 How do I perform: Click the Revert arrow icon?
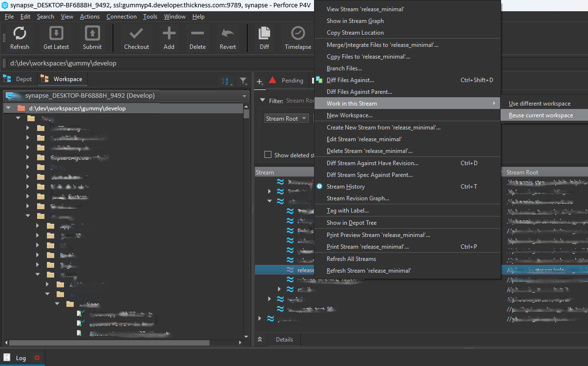pos(228,34)
